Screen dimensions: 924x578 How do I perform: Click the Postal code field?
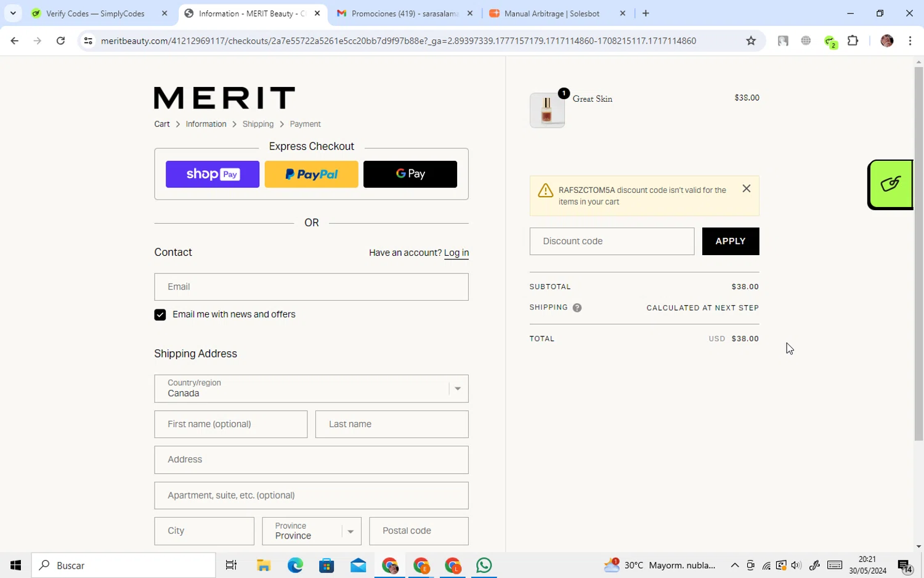pos(419,531)
